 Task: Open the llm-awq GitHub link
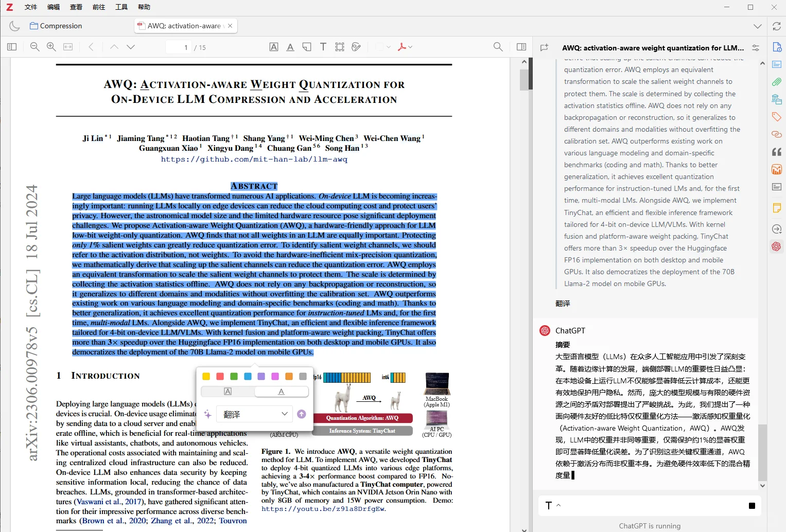pyautogui.click(x=254, y=159)
